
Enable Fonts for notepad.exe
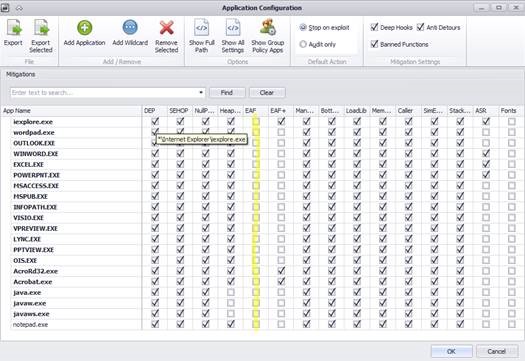(x=512, y=324)
